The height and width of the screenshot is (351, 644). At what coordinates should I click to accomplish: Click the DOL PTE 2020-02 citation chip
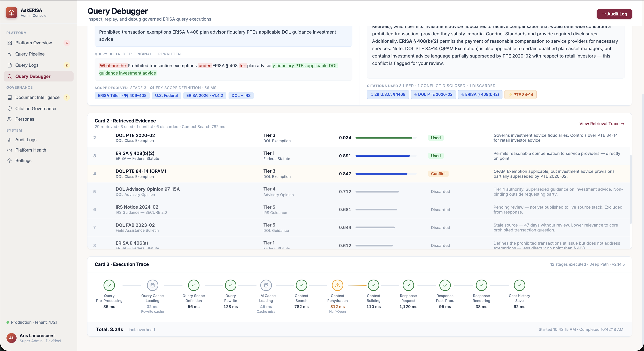433,95
